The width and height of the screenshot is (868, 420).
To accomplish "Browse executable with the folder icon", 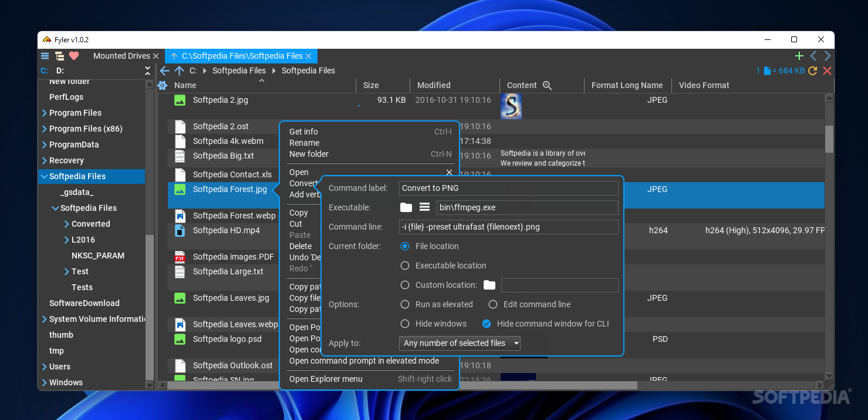I will point(406,207).
